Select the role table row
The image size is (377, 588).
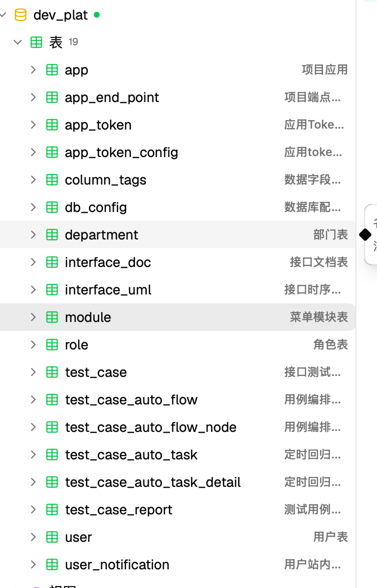pos(178,345)
